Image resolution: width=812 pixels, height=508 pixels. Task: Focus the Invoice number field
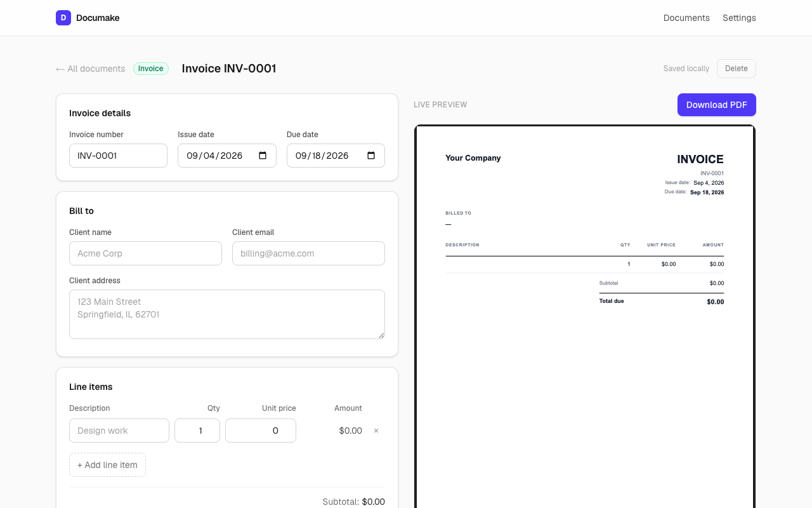[118, 156]
